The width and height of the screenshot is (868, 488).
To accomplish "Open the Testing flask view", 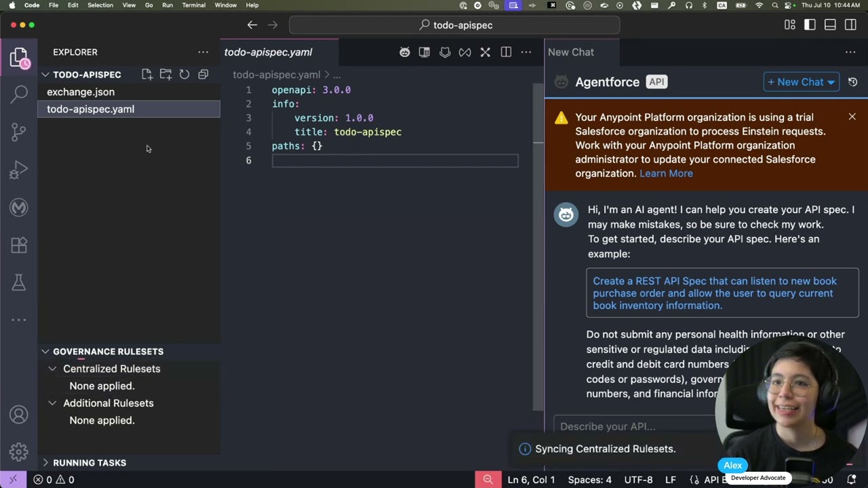I will (x=19, y=282).
